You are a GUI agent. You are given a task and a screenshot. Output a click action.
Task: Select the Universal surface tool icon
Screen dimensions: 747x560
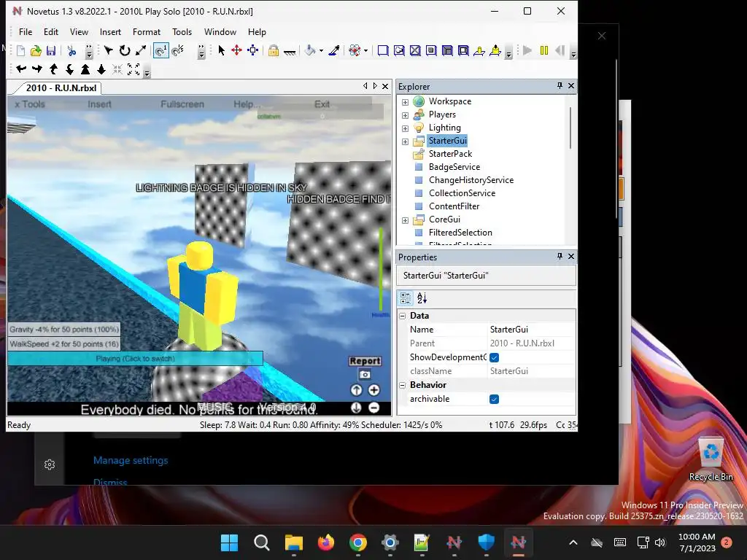[463, 50]
